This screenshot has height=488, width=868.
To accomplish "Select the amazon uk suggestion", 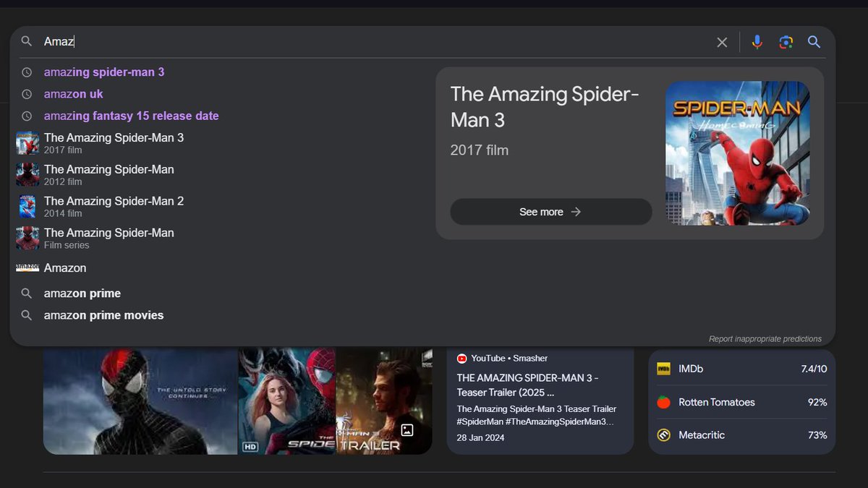I will tap(73, 94).
